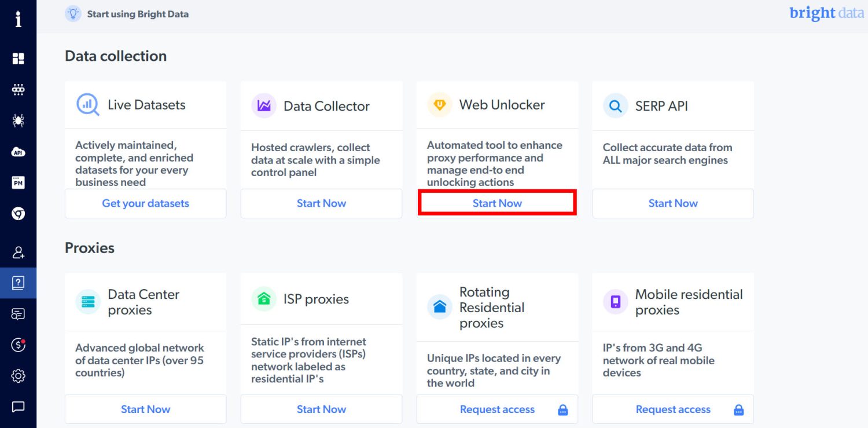The image size is (868, 428).
Task: Request access to Rotating Residential proxies
Action: [496, 409]
